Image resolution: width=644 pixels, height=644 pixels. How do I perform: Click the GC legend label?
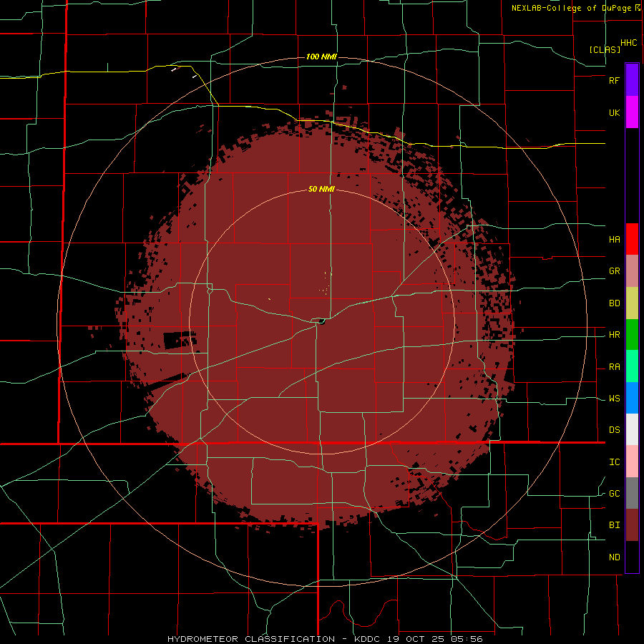[x=614, y=494]
